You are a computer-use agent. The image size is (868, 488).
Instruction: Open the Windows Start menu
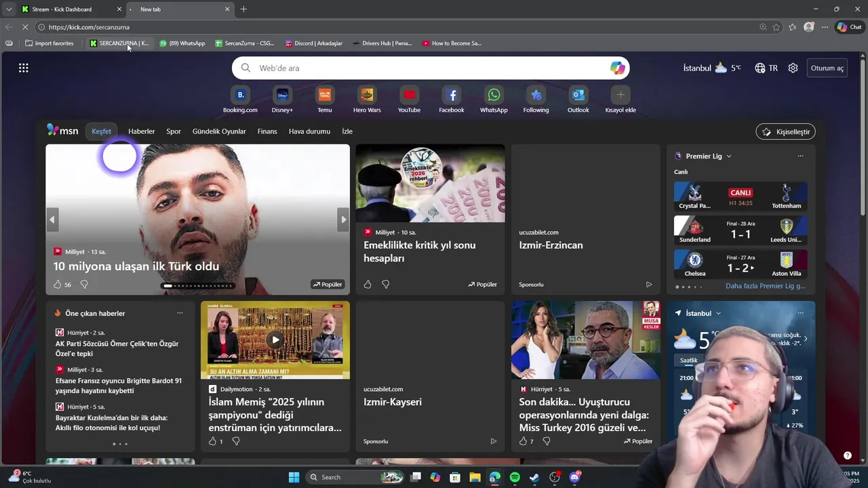pos(294,477)
